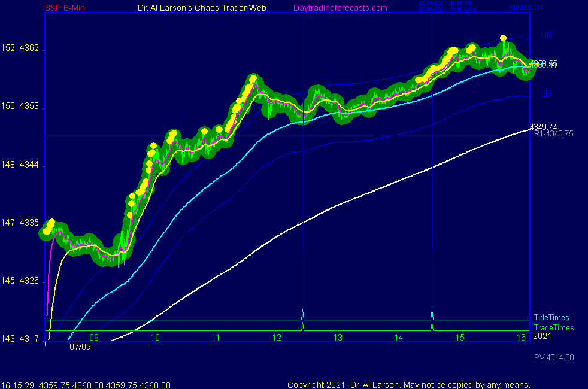Select the 14 hour tick label
Image resolution: width=588 pixels, height=389 pixels.
tap(399, 338)
